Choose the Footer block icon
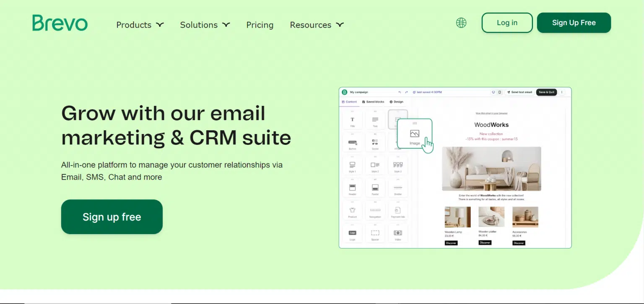 (x=375, y=188)
